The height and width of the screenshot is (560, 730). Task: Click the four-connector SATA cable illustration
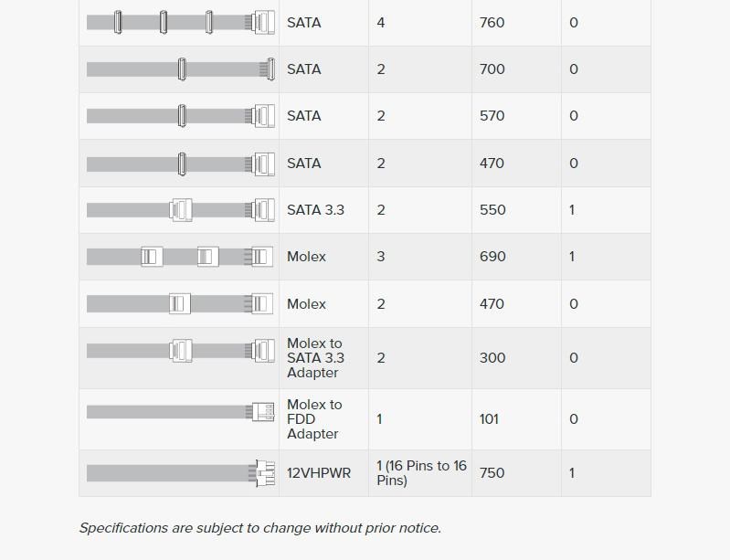click(181, 22)
